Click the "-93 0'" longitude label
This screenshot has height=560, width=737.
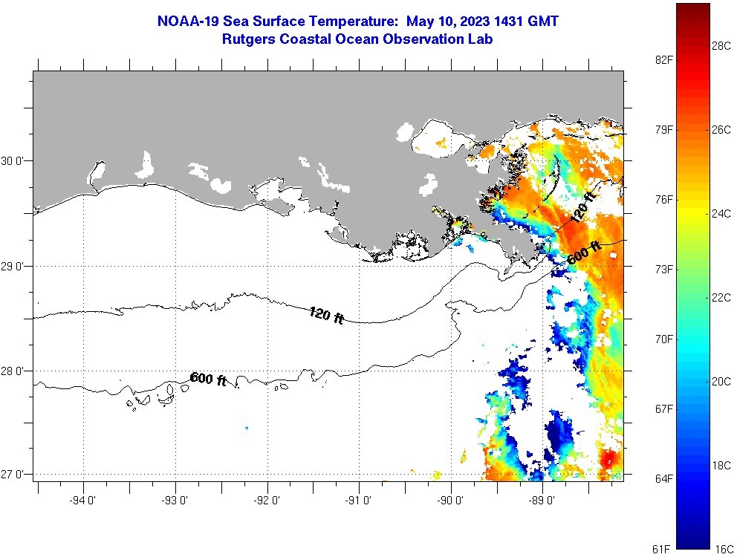pos(175,501)
